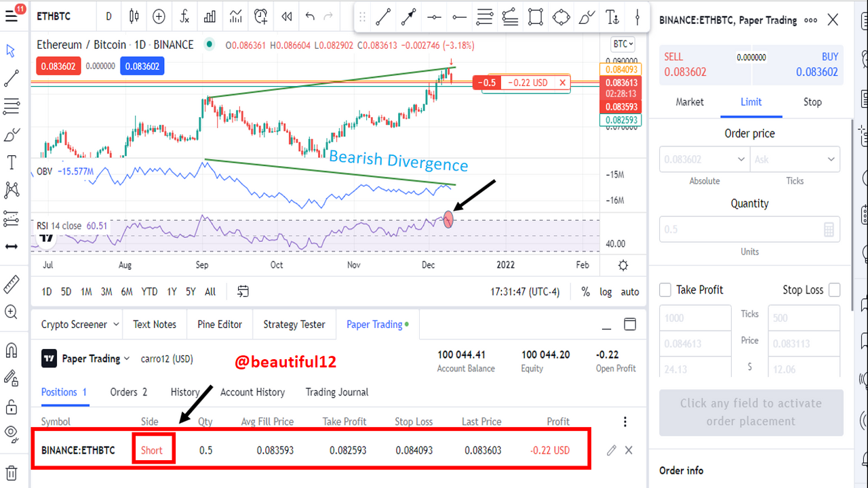This screenshot has height=488, width=868.
Task: Open the Ask order price type dropdown
Action: [x=795, y=159]
